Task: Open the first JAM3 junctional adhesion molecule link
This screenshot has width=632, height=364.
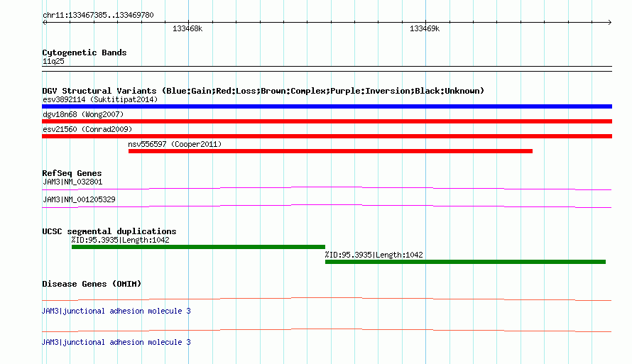Action: click(x=116, y=311)
